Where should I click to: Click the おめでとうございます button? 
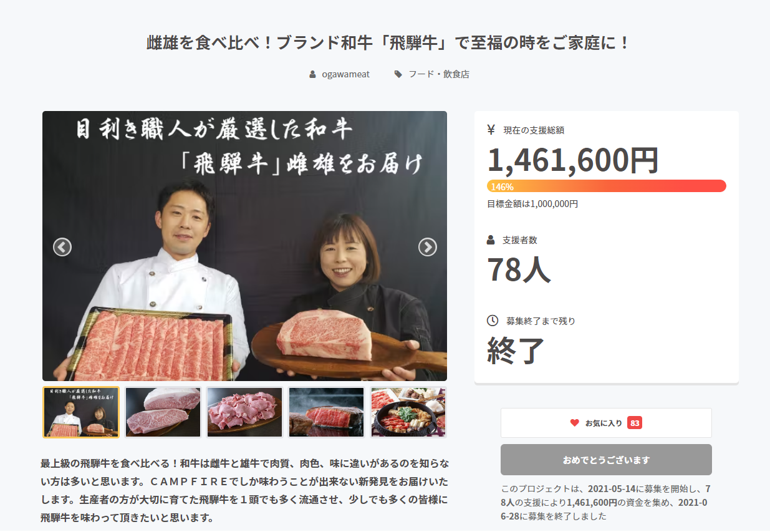606,460
